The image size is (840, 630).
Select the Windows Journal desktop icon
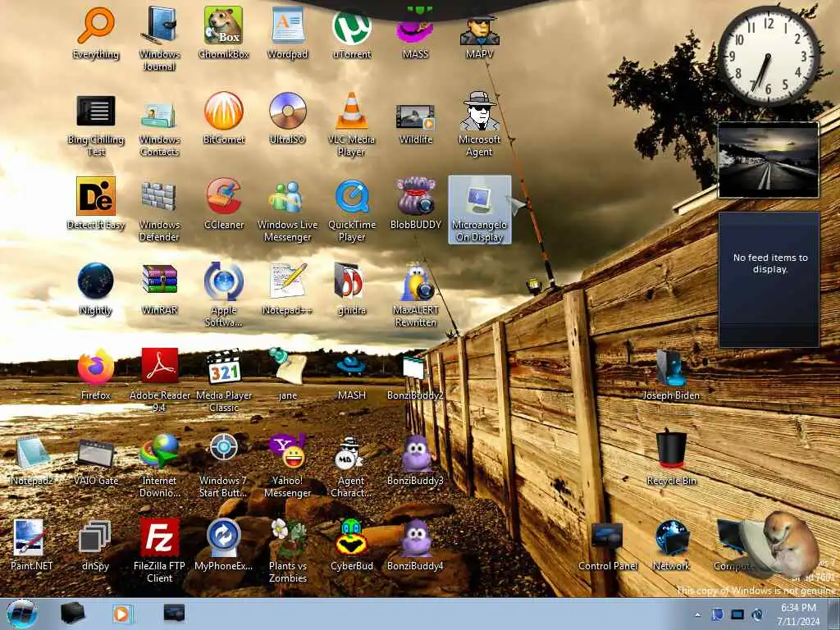pos(160,39)
